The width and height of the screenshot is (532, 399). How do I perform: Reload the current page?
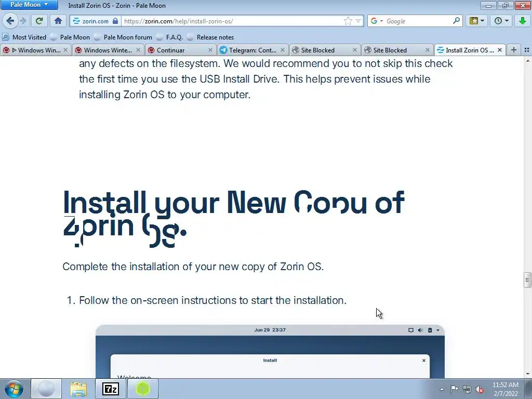(39, 21)
